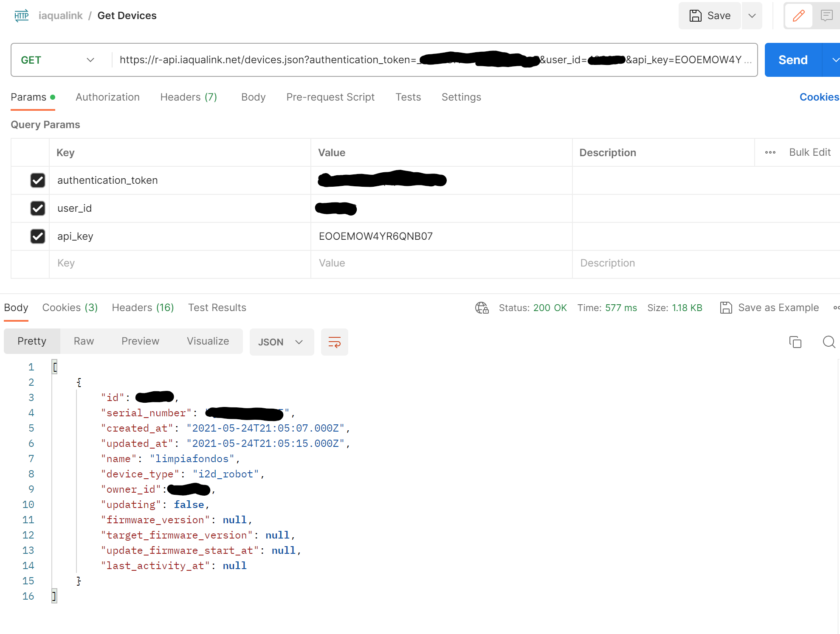The height and width of the screenshot is (634, 840).
Task: Disable the api_key parameter
Action: point(38,236)
